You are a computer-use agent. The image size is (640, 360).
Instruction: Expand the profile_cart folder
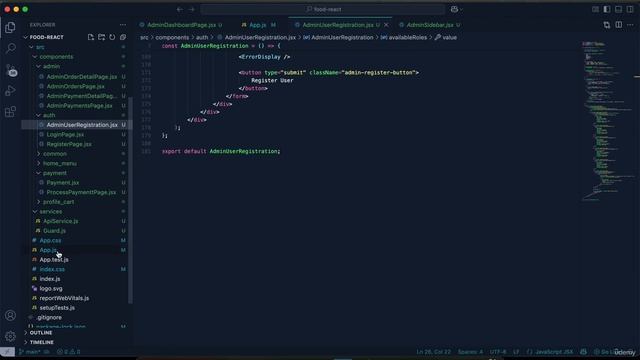click(x=58, y=202)
